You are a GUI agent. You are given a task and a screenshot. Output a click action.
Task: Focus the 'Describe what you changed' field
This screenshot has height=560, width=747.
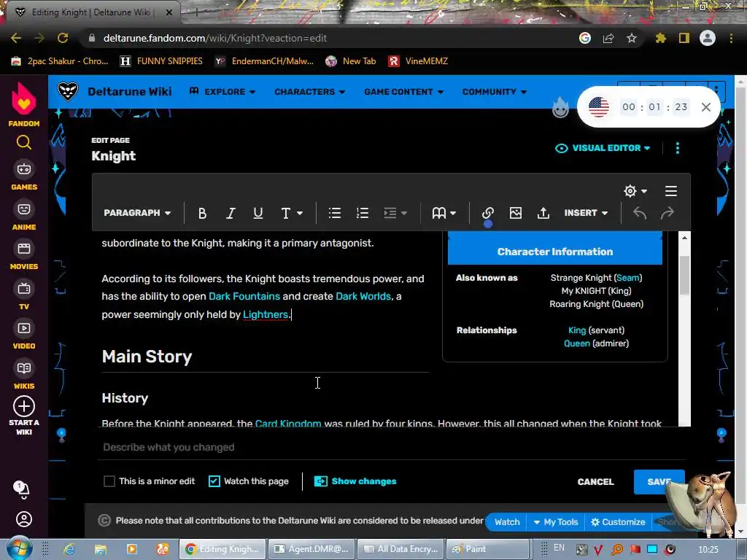[391, 447]
